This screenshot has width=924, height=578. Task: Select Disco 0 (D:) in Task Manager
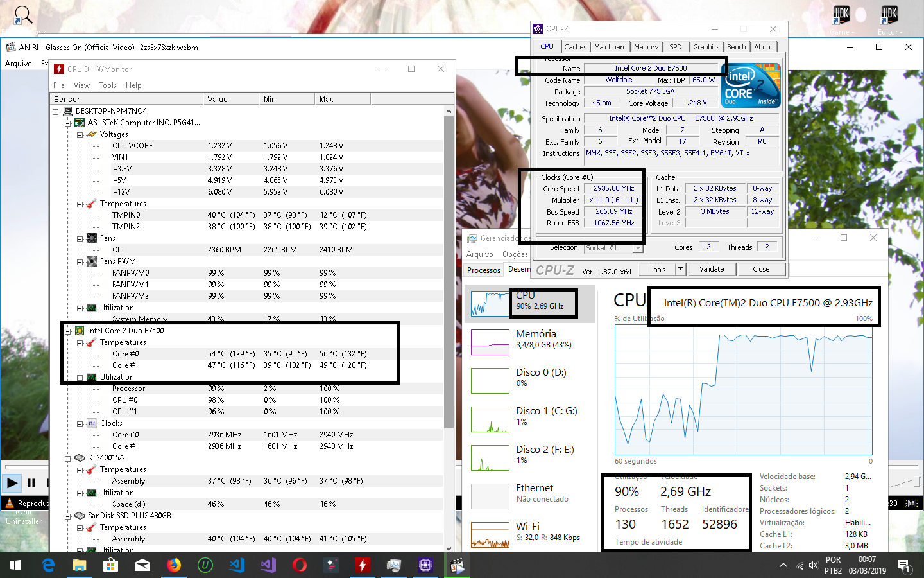tap(530, 380)
